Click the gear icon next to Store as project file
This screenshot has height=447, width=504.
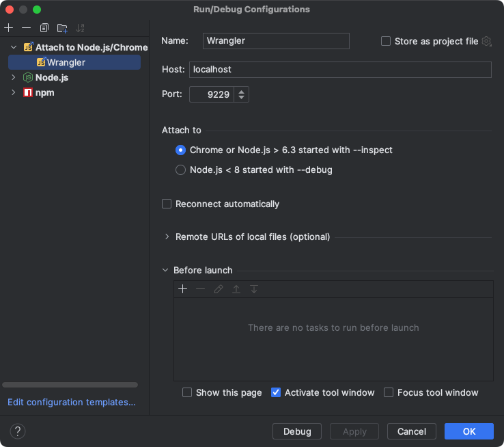pos(486,41)
